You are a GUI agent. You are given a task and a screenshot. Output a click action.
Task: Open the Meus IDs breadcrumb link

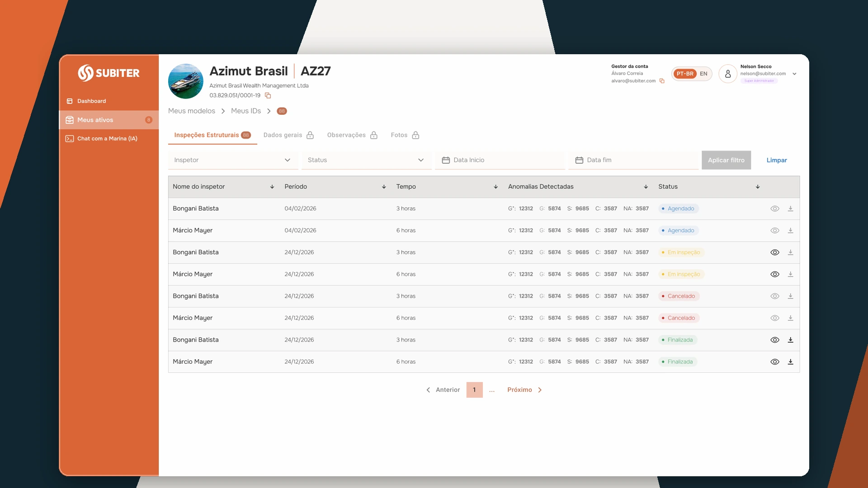pos(246,111)
